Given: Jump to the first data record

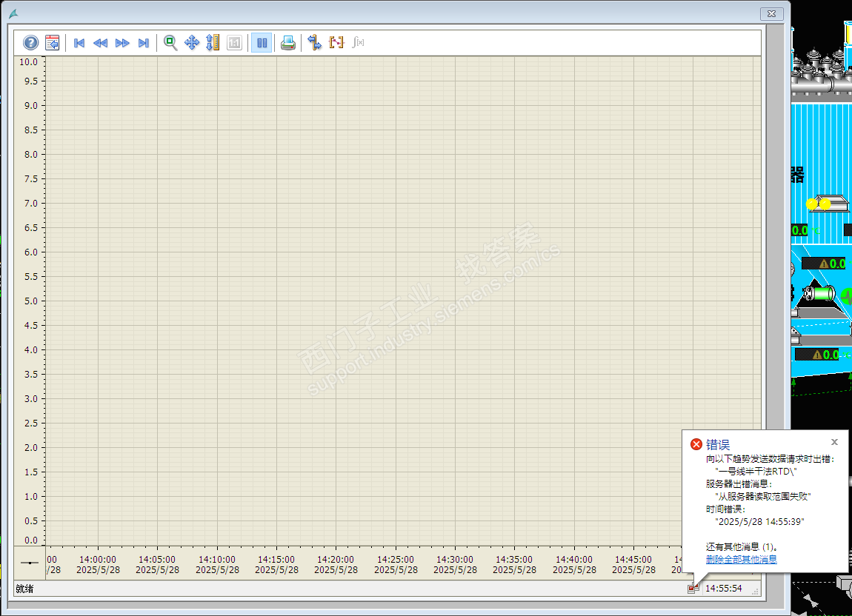Looking at the screenshot, I should point(79,43).
